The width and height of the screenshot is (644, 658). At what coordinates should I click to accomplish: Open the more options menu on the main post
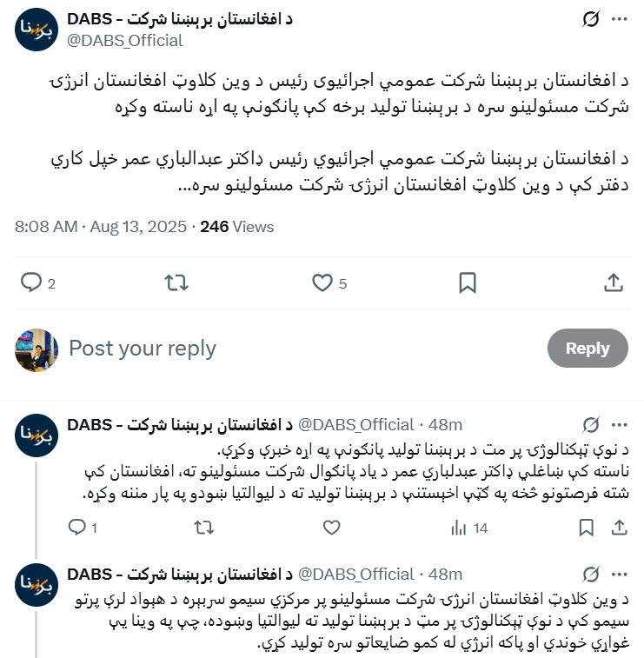pyautogui.click(x=619, y=19)
